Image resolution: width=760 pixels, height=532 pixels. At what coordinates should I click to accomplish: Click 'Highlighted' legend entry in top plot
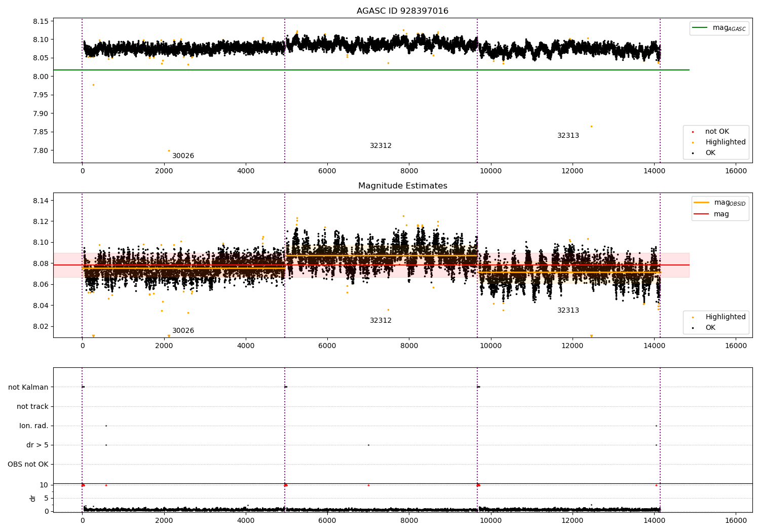point(725,142)
